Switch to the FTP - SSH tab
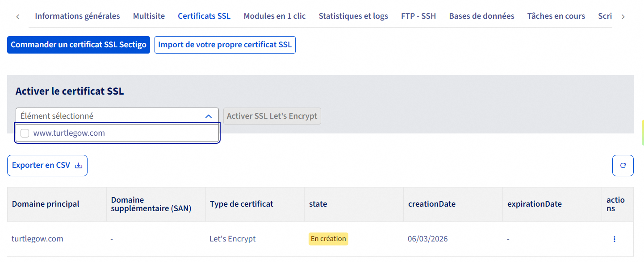644x262 pixels. (x=418, y=16)
